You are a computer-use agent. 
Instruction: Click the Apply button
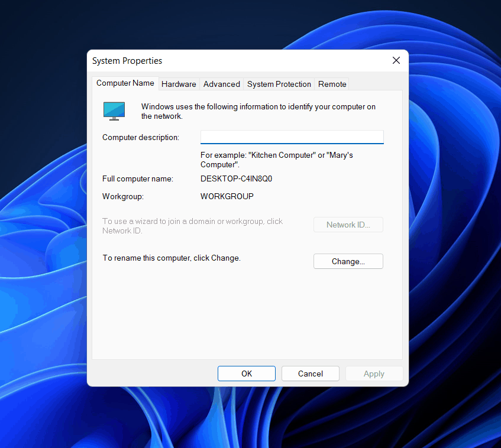374,373
